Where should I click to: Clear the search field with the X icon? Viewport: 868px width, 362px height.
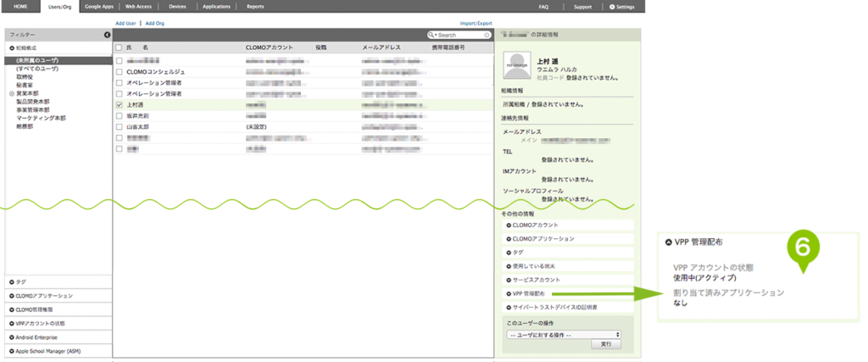pos(486,36)
